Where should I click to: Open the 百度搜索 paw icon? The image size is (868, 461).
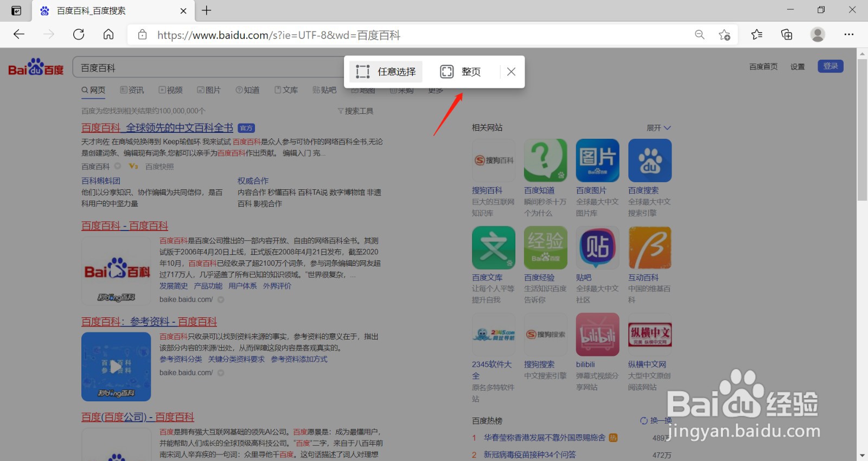click(x=650, y=161)
